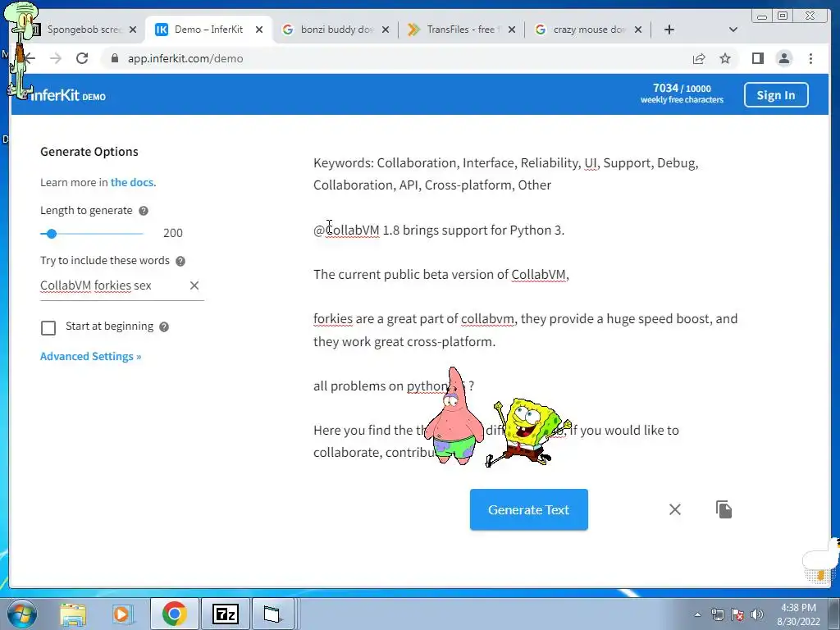Launch Windows Media Player from taskbar
This screenshot has width=840, height=630.
click(x=121, y=614)
